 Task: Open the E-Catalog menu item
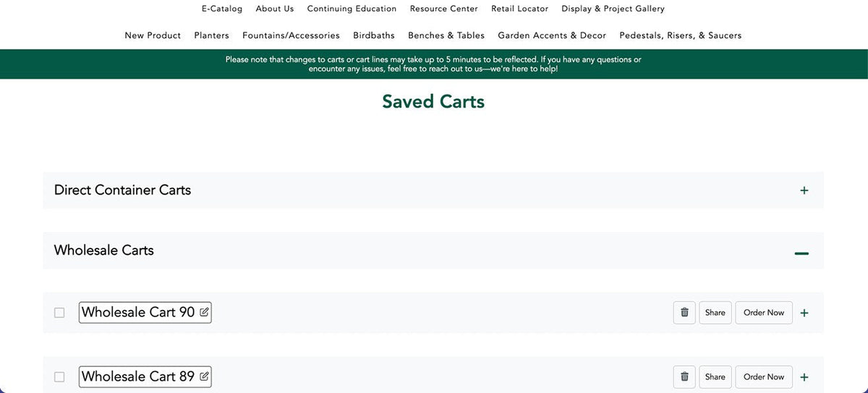[222, 9]
